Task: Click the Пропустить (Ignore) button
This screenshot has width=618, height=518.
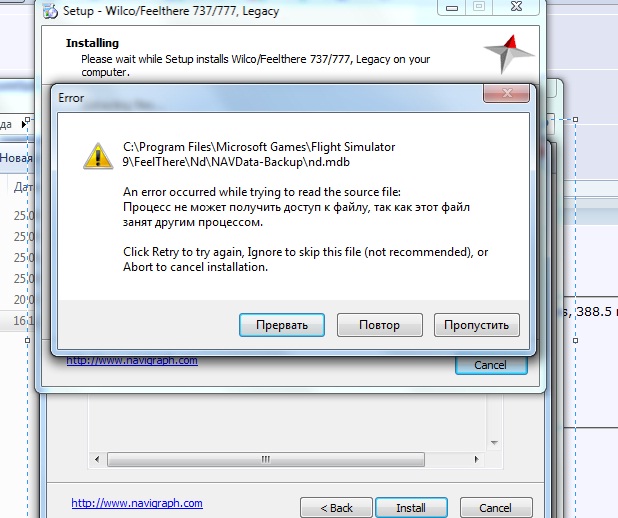Action: point(477,325)
